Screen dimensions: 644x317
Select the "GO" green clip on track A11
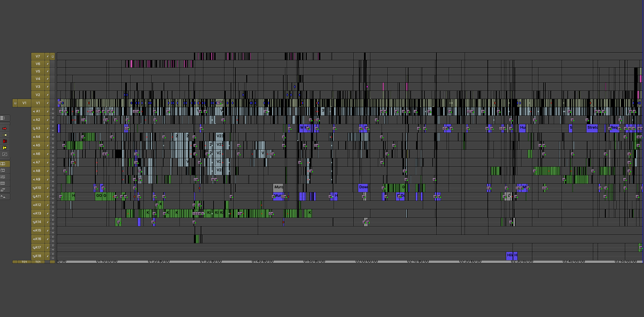tap(99, 196)
